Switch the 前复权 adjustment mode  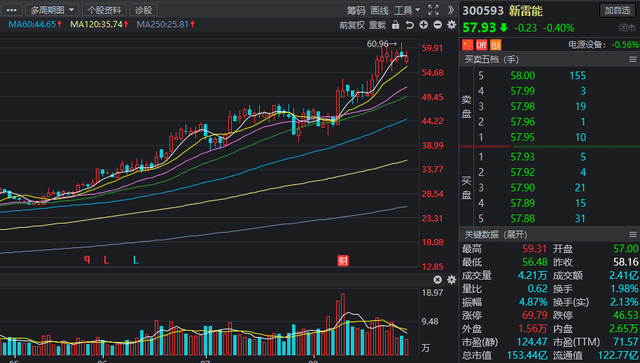[351, 25]
